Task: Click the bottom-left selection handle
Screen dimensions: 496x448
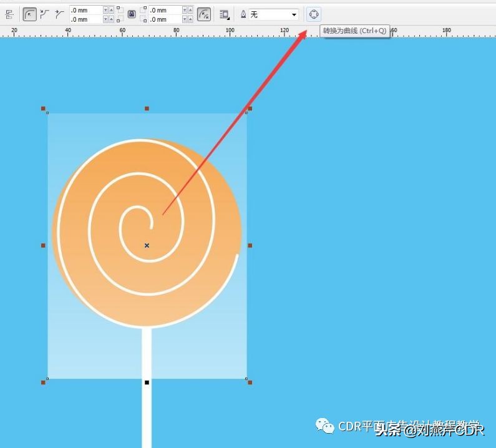Action: pyautogui.click(x=43, y=382)
